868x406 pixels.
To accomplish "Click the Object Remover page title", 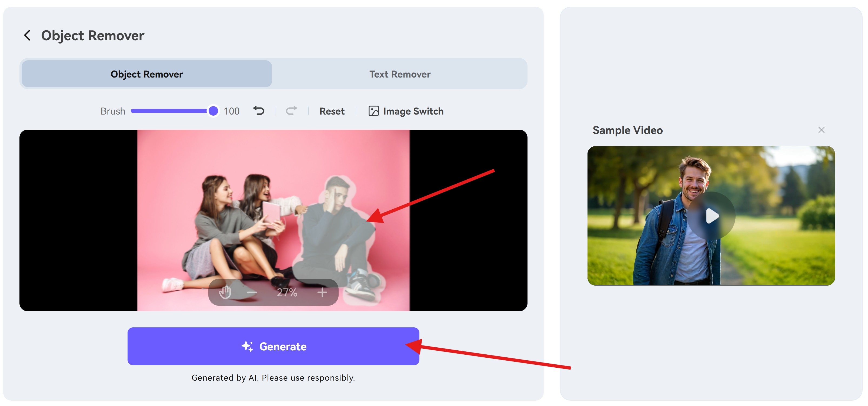I will click(x=93, y=35).
